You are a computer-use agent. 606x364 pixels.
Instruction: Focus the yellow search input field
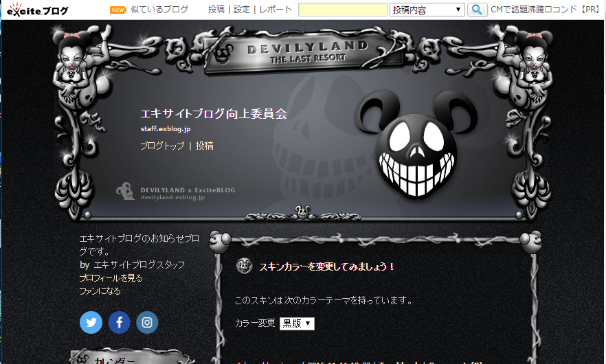click(x=342, y=10)
